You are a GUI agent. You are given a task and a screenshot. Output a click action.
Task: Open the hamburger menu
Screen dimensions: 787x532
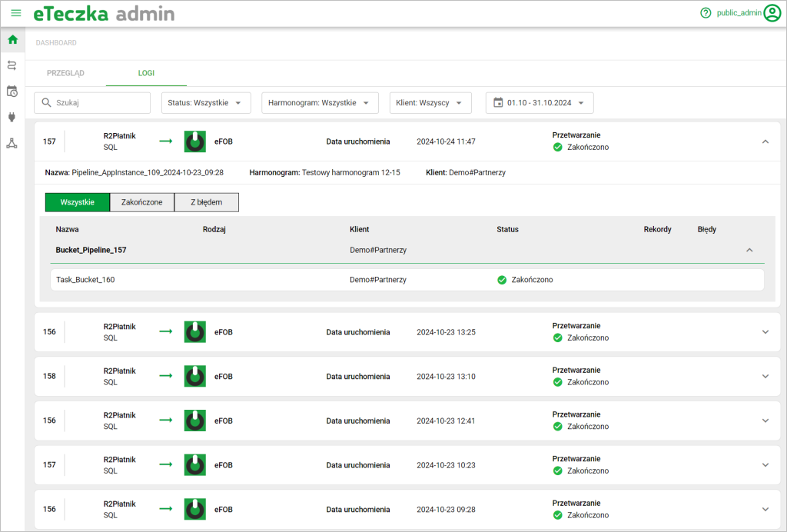16,13
